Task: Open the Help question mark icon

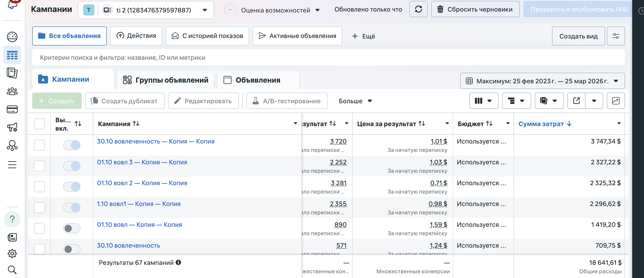Action: pyautogui.click(x=12, y=219)
